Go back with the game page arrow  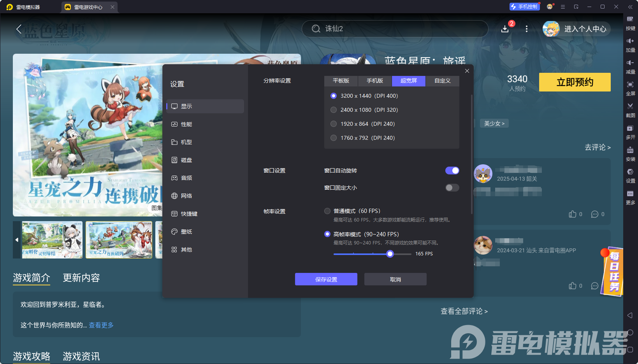pyautogui.click(x=19, y=29)
